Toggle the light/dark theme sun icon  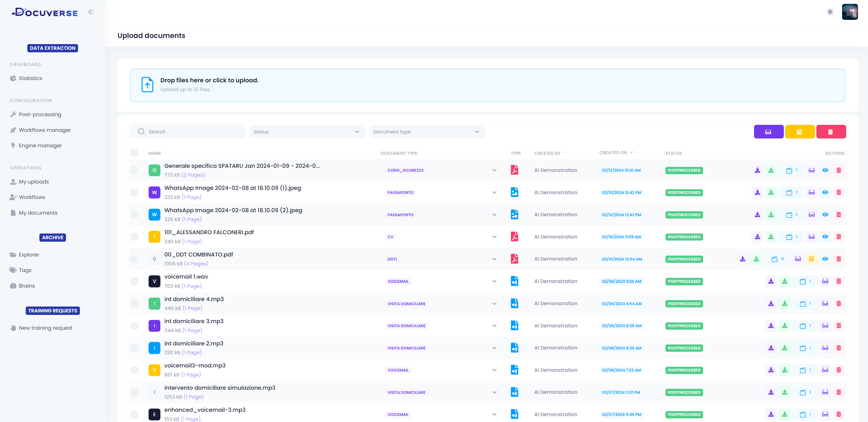click(830, 12)
